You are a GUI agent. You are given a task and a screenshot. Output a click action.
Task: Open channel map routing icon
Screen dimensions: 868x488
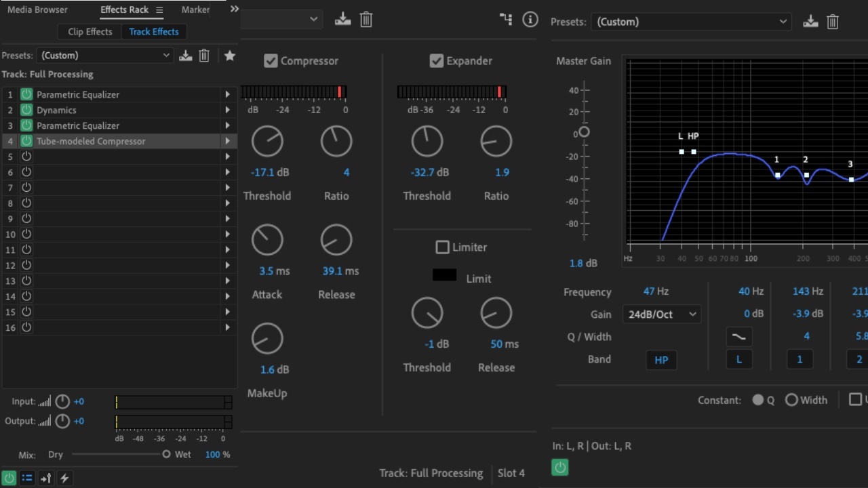pyautogui.click(x=506, y=20)
